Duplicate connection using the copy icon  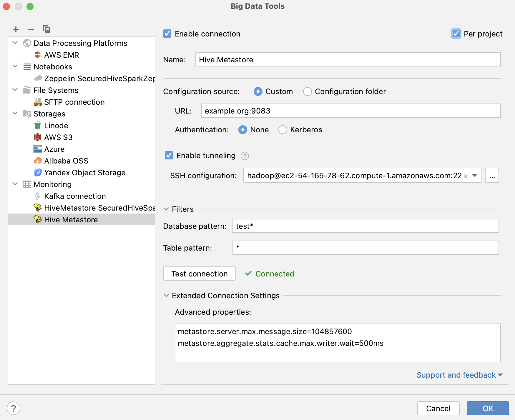(46, 29)
